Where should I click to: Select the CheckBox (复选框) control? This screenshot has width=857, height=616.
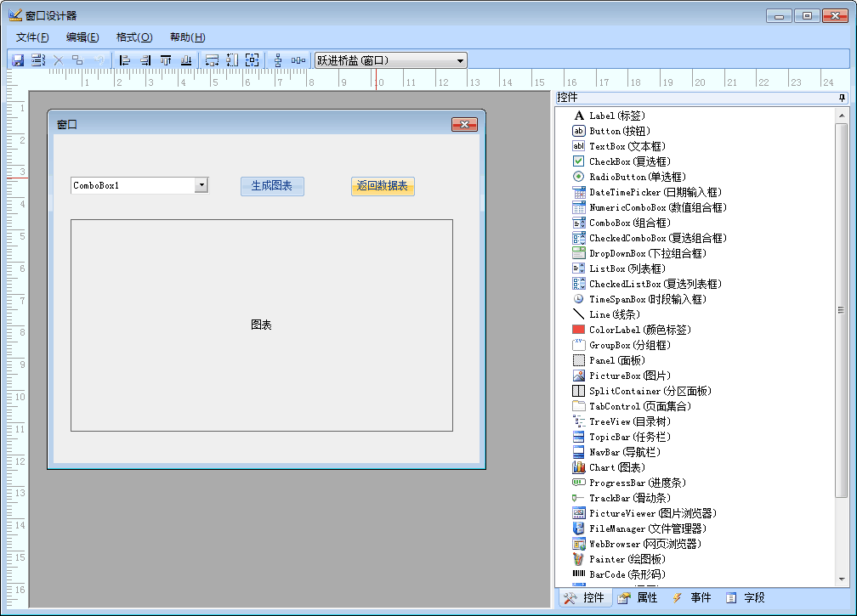pyautogui.click(x=621, y=161)
